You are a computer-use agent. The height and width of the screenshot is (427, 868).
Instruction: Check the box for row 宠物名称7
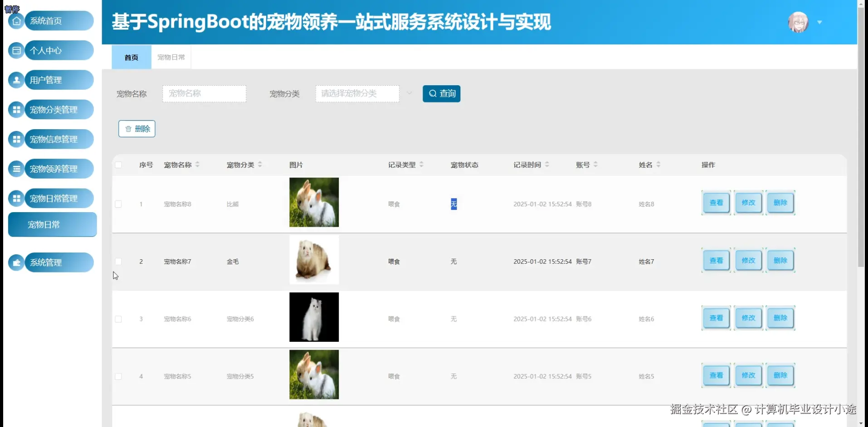click(118, 262)
